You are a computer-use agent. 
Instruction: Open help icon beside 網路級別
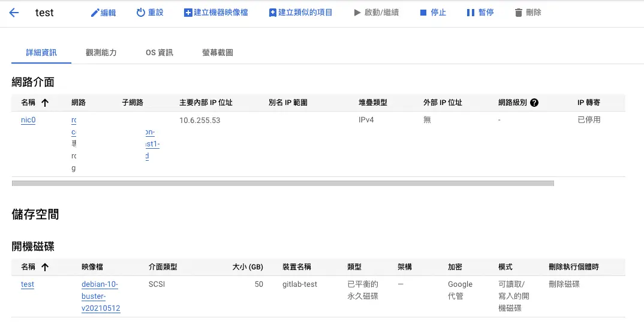tap(534, 103)
